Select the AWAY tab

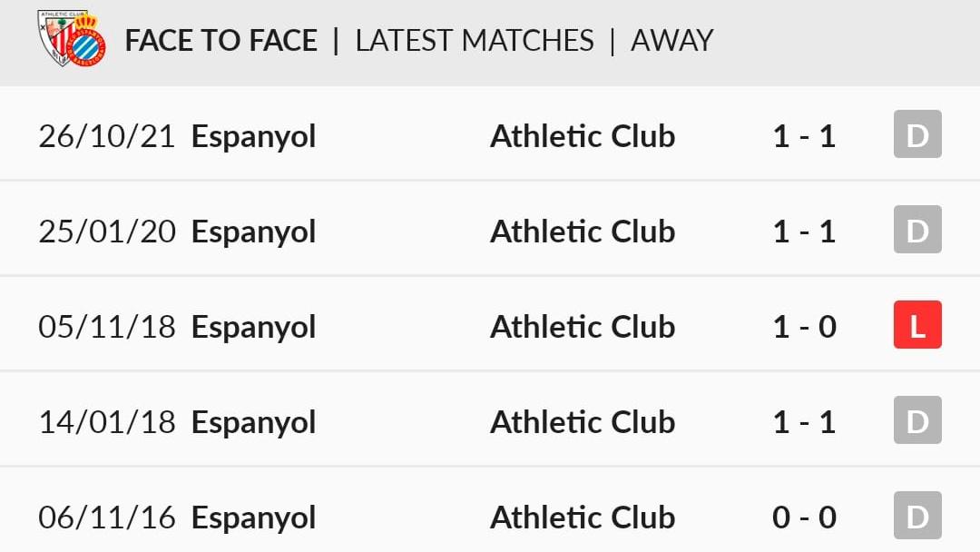(671, 41)
